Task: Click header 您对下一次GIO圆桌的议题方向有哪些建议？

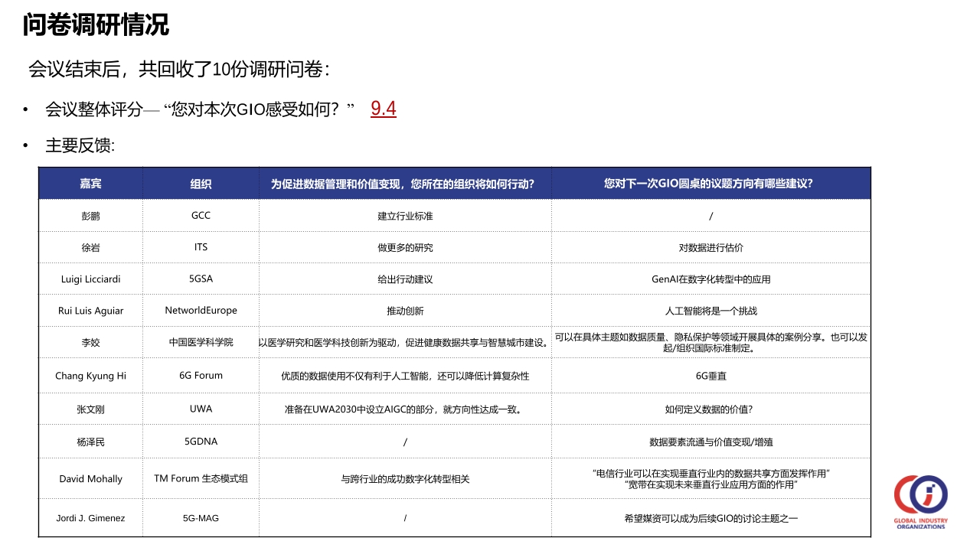Action: tap(710, 184)
